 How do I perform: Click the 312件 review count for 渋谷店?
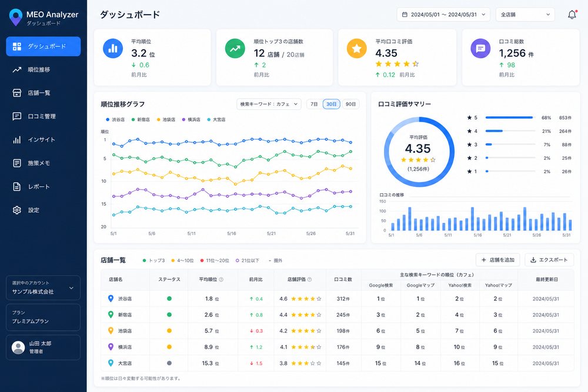pos(343,299)
